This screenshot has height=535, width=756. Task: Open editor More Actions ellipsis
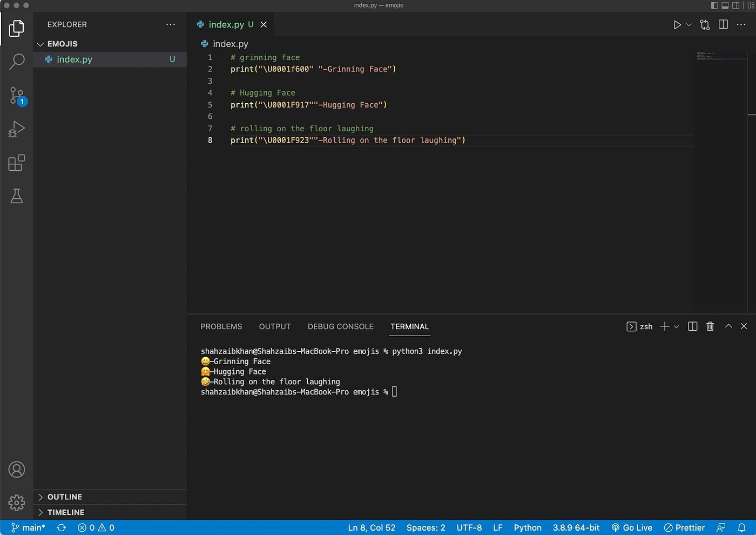[x=741, y=25]
